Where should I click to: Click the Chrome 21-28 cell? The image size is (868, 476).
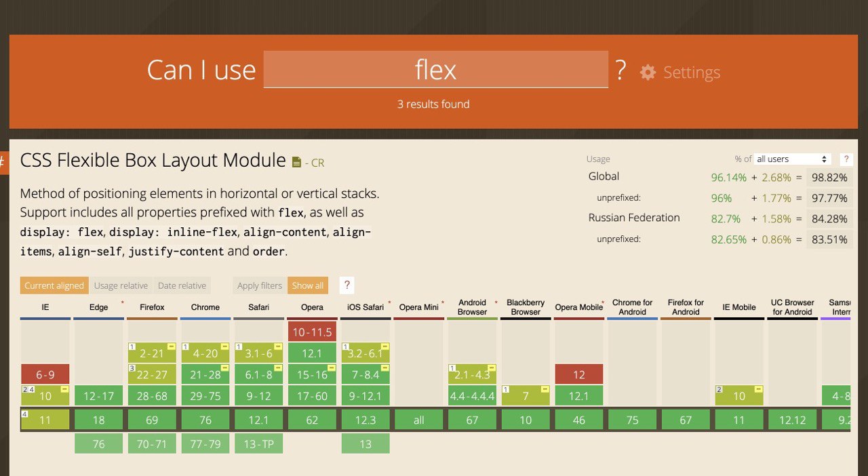point(205,374)
